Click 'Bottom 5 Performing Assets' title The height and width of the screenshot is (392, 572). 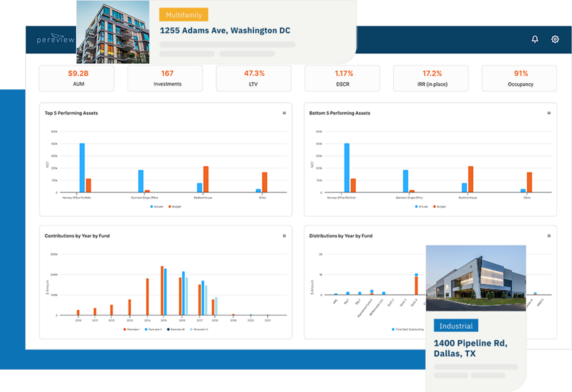point(340,113)
